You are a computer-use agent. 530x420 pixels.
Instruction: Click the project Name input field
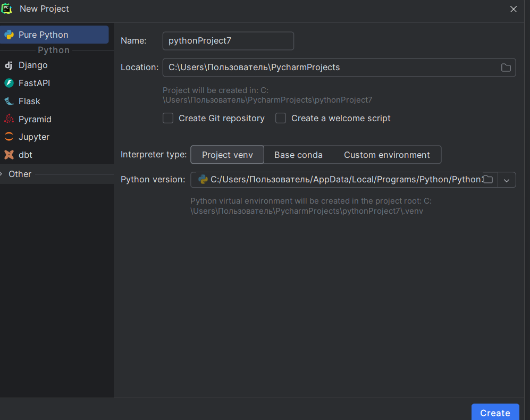pyautogui.click(x=228, y=41)
